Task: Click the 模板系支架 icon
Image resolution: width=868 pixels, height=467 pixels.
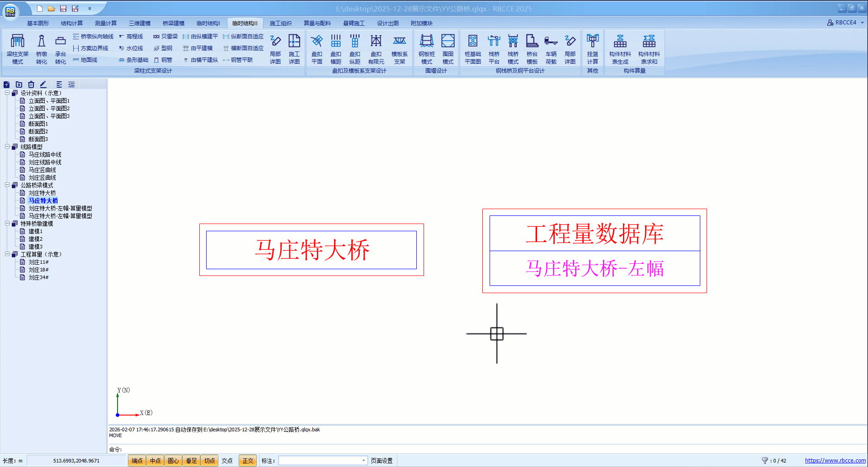Action: [x=399, y=49]
